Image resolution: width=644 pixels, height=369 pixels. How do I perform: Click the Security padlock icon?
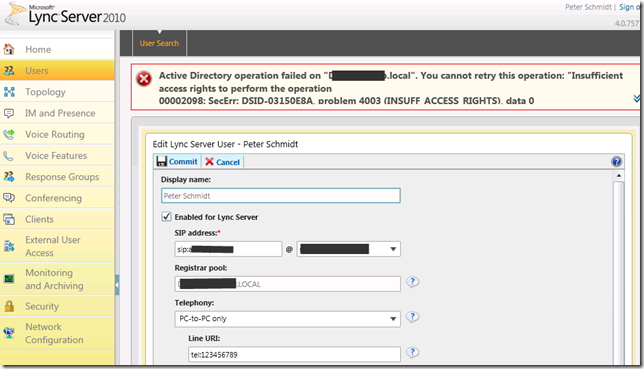[9, 306]
